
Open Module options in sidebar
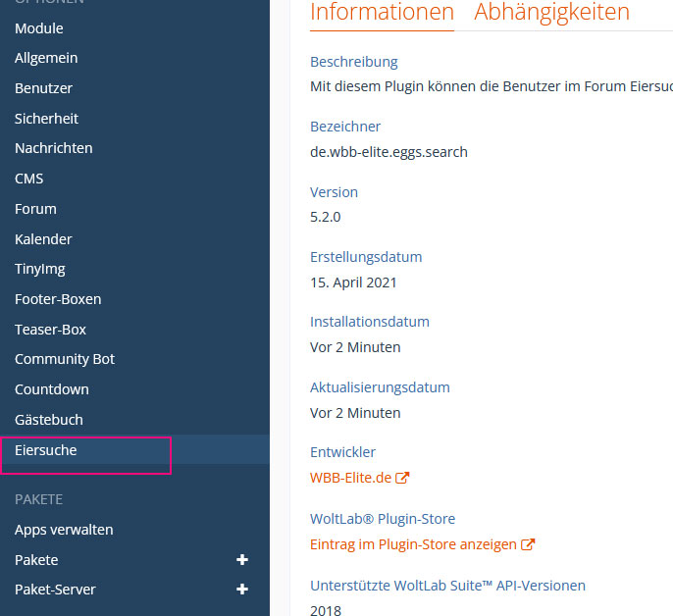click(39, 28)
